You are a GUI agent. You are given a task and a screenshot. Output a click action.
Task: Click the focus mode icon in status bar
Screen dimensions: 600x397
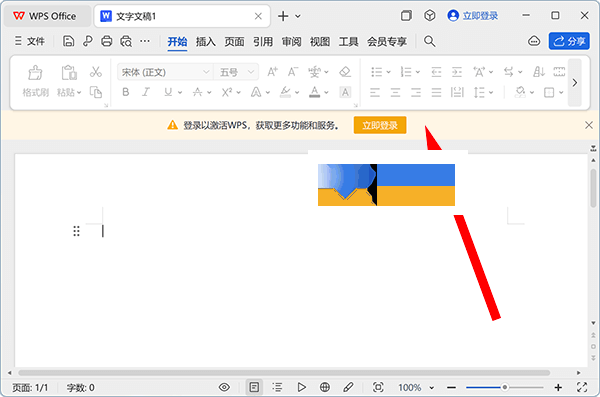click(x=378, y=387)
